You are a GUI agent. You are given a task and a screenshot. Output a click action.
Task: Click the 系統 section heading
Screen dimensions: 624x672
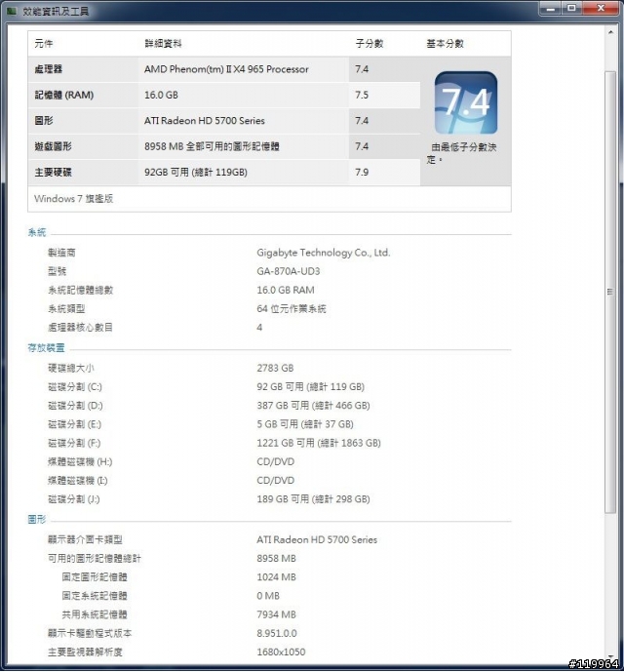click(x=37, y=232)
